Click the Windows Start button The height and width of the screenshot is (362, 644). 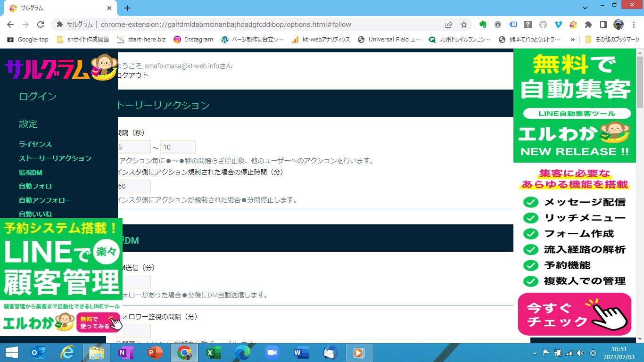point(11,353)
